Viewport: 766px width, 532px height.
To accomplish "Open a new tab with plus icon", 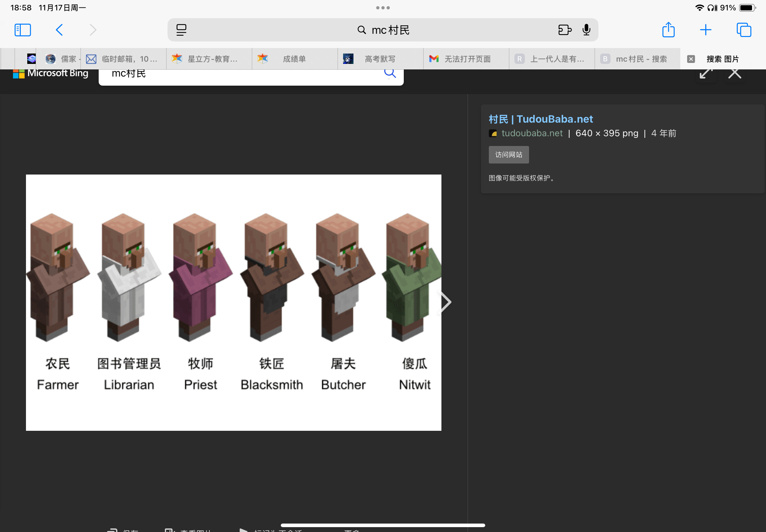I will coord(706,30).
